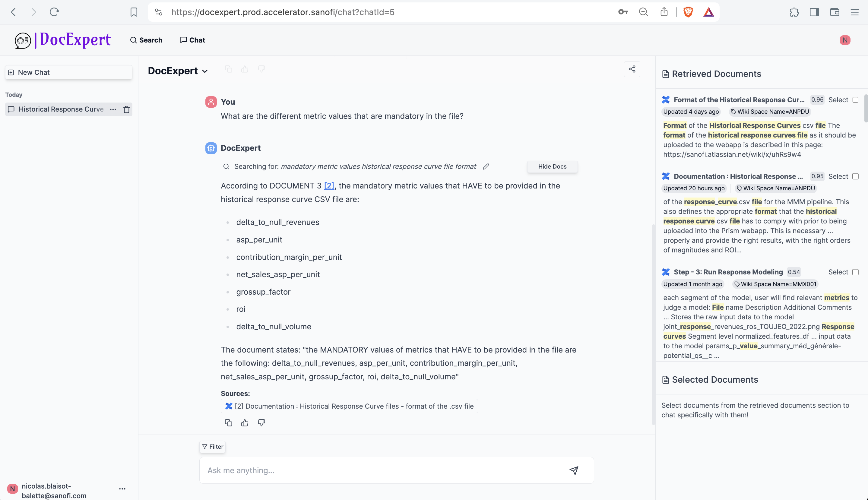Dislike the DocExpert answer

[261, 423]
